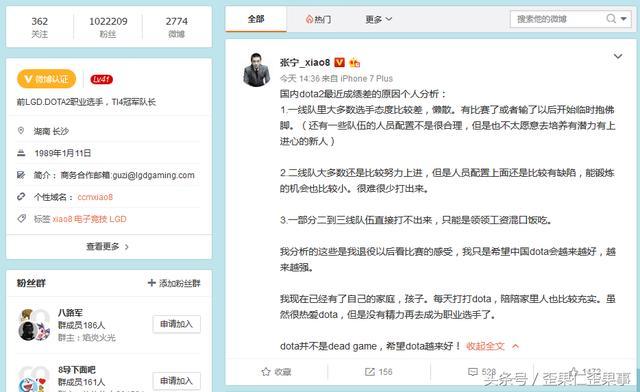Screen dimensions: 640x392
Task: Click the membership badge icon next to username
Action: click(x=354, y=62)
